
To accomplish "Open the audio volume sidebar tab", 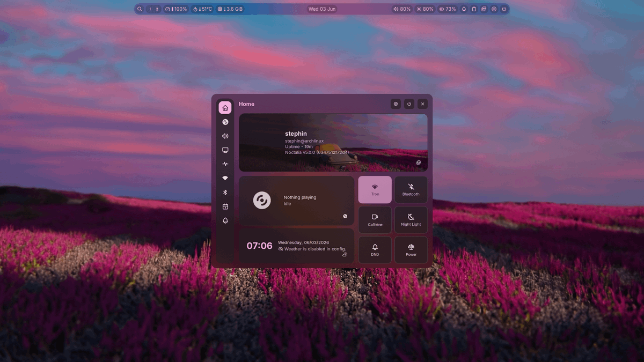I will (225, 136).
